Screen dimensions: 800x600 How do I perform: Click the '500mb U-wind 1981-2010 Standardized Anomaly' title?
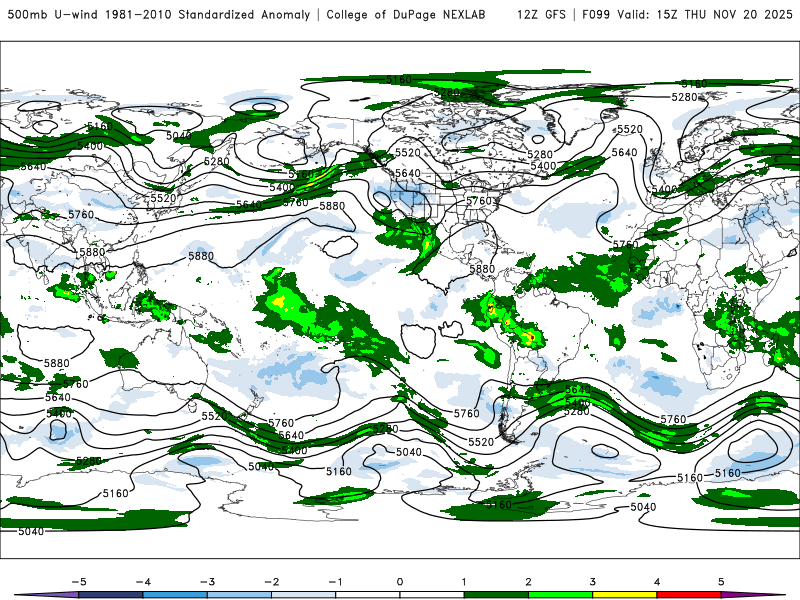pos(159,14)
